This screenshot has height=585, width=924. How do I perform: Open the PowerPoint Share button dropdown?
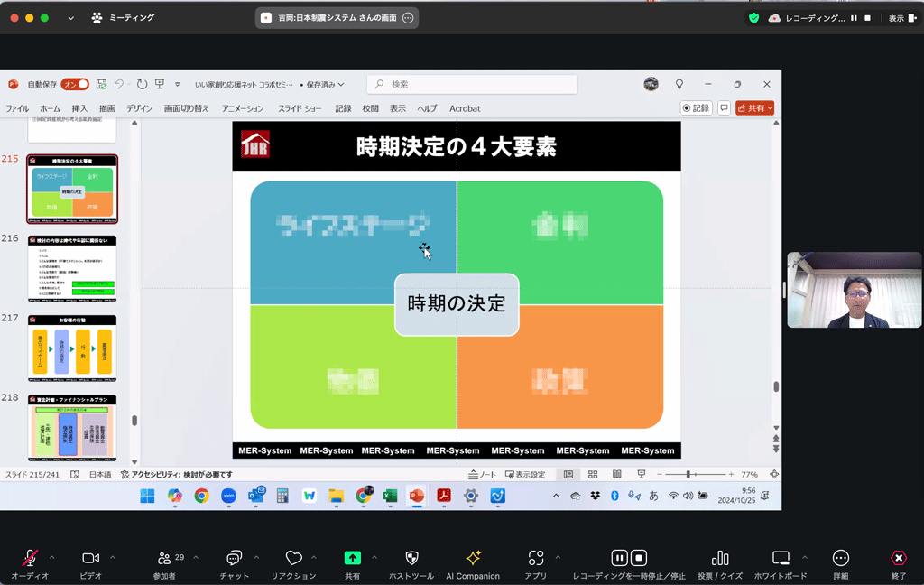(755, 108)
